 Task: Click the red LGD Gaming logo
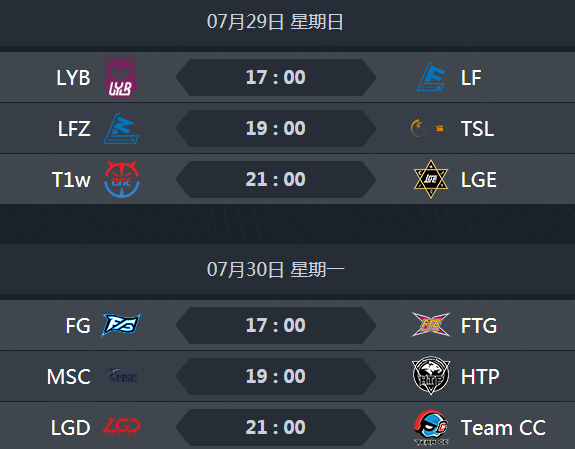pyautogui.click(x=121, y=427)
